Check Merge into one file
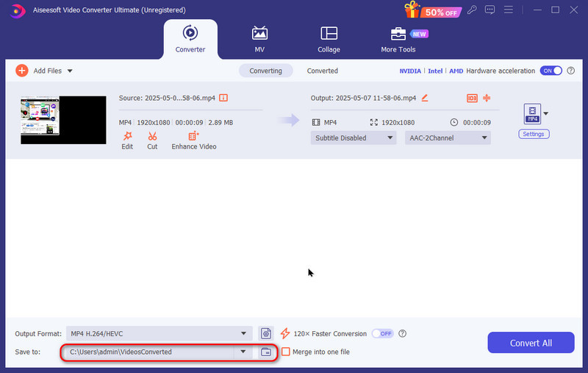588x373 pixels. (286, 352)
